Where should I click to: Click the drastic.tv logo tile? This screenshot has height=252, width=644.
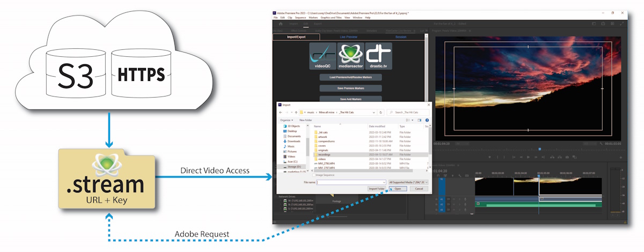378,56
